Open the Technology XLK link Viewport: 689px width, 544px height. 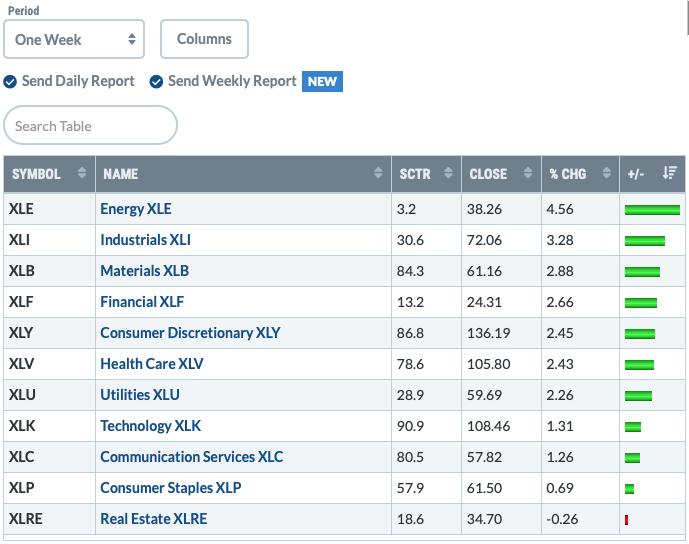(x=150, y=426)
